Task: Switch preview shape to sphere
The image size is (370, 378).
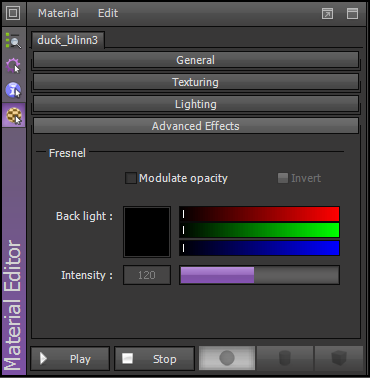Action: 227,358
